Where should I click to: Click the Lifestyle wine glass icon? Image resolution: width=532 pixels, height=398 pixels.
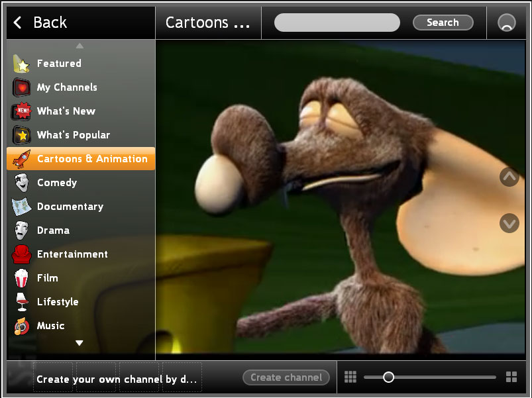click(22, 302)
